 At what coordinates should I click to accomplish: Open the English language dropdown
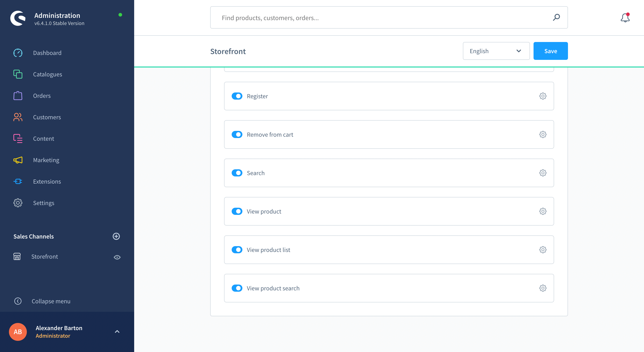[x=496, y=51]
